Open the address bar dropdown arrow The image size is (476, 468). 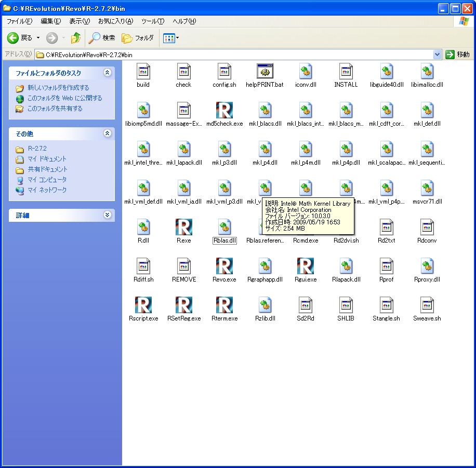[x=437, y=55]
